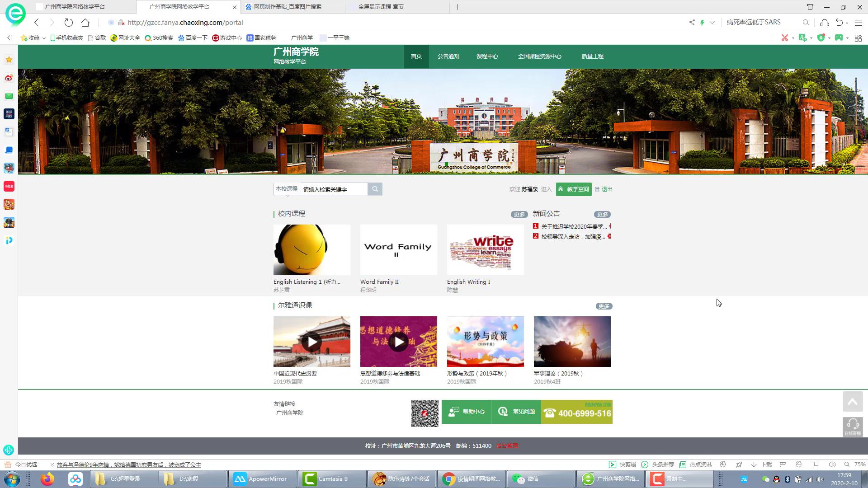Click the browser refresh icon

(x=68, y=22)
